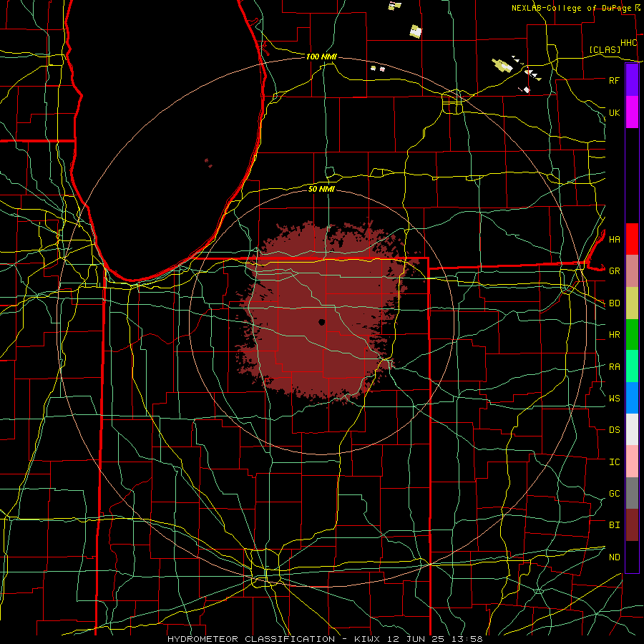
Task: Select the yellow BD legend swatch
Action: pyautogui.click(x=632, y=303)
